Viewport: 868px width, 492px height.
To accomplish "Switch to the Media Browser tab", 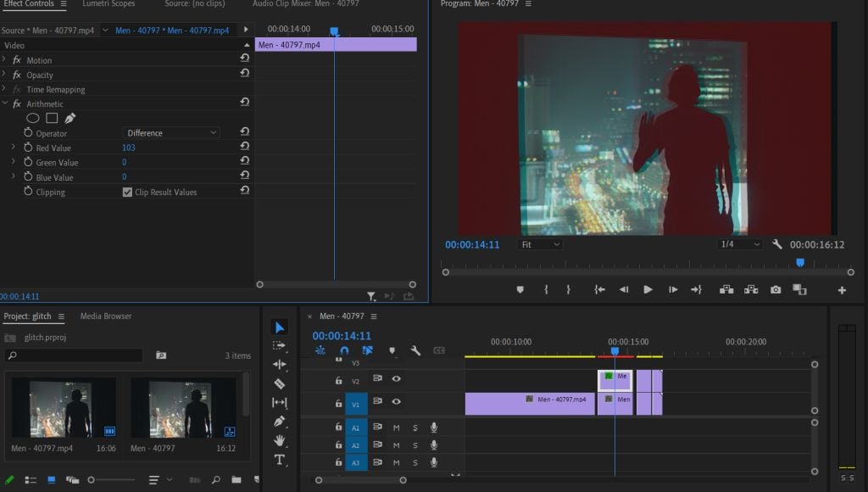I will tap(106, 316).
